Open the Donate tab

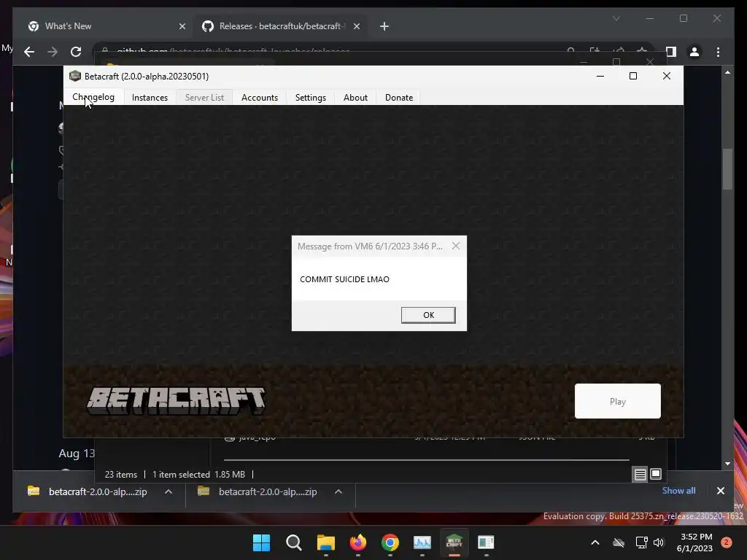[399, 98]
